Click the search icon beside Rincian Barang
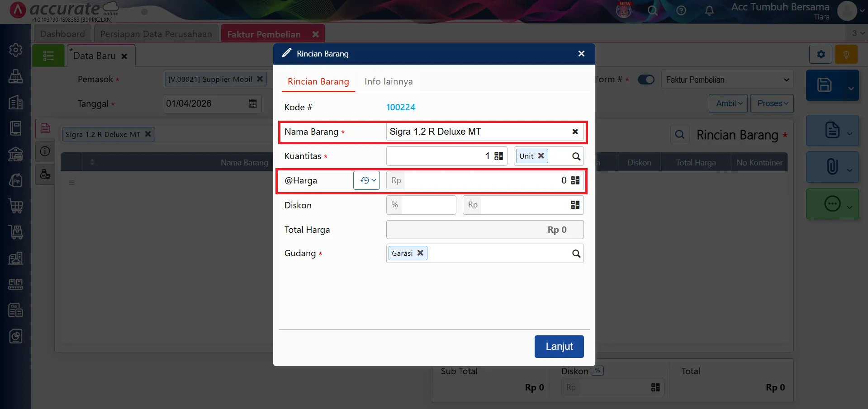This screenshot has width=868, height=409. (x=679, y=135)
